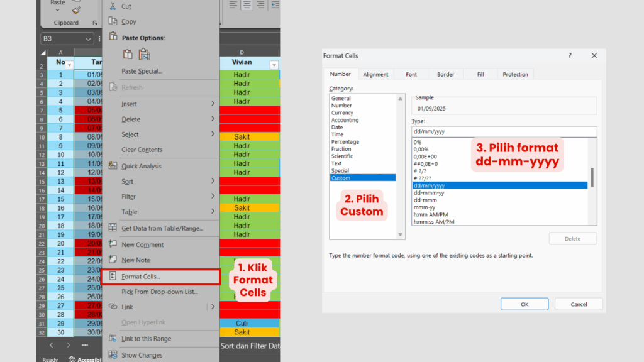The width and height of the screenshot is (644, 362).
Task: Toggle center alignment in the top toolbar
Action: [246, 5]
